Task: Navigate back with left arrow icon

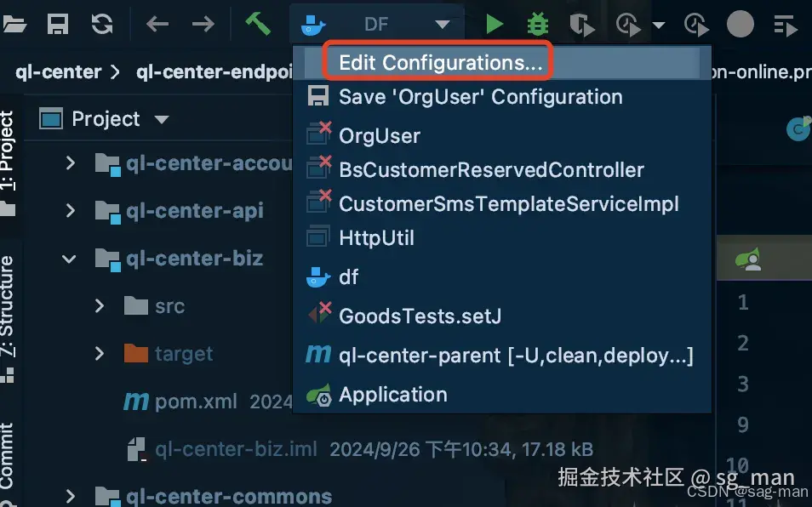Action: coord(157,24)
